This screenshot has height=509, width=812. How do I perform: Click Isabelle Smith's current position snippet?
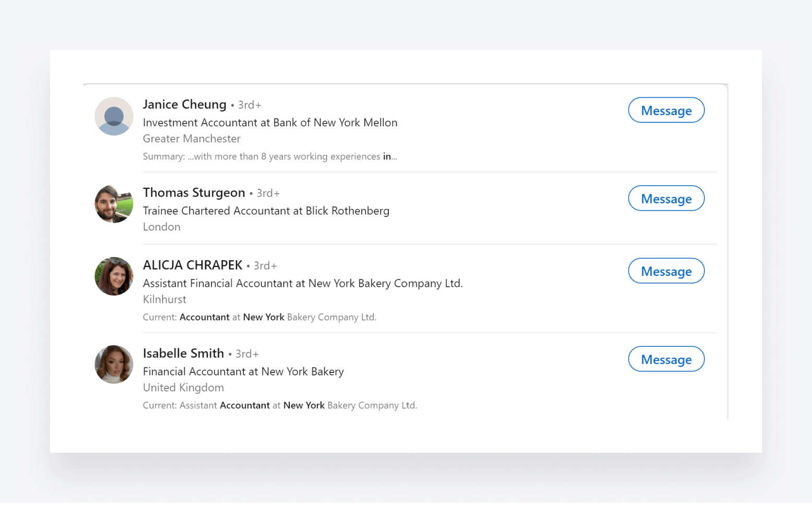click(x=280, y=405)
